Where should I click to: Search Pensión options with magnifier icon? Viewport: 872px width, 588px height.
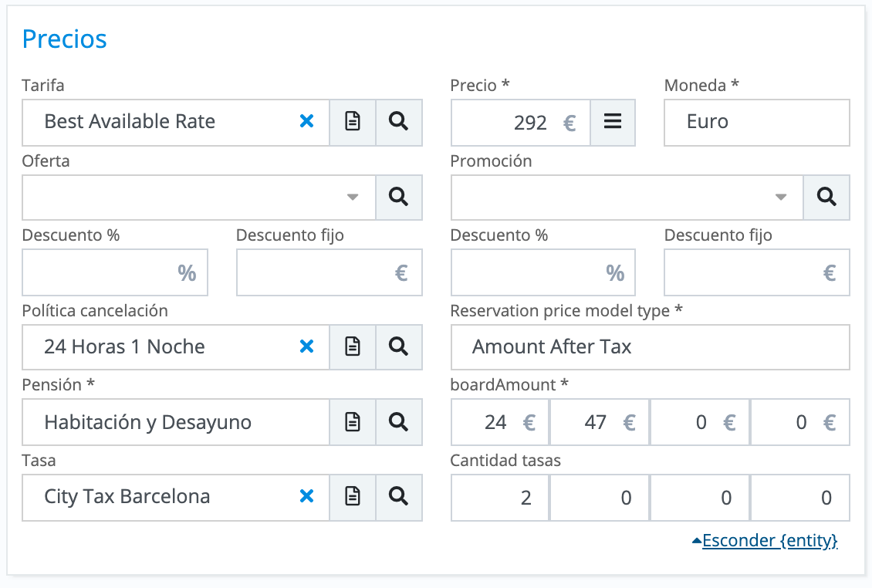click(398, 422)
